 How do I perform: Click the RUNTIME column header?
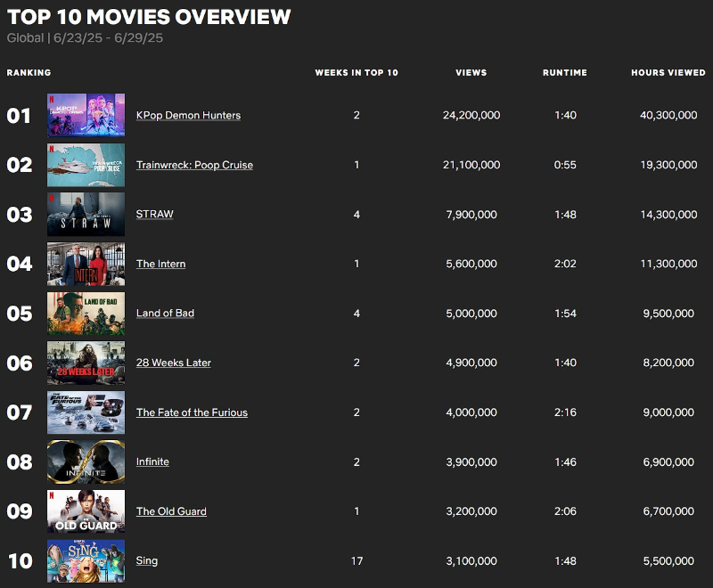tap(565, 73)
